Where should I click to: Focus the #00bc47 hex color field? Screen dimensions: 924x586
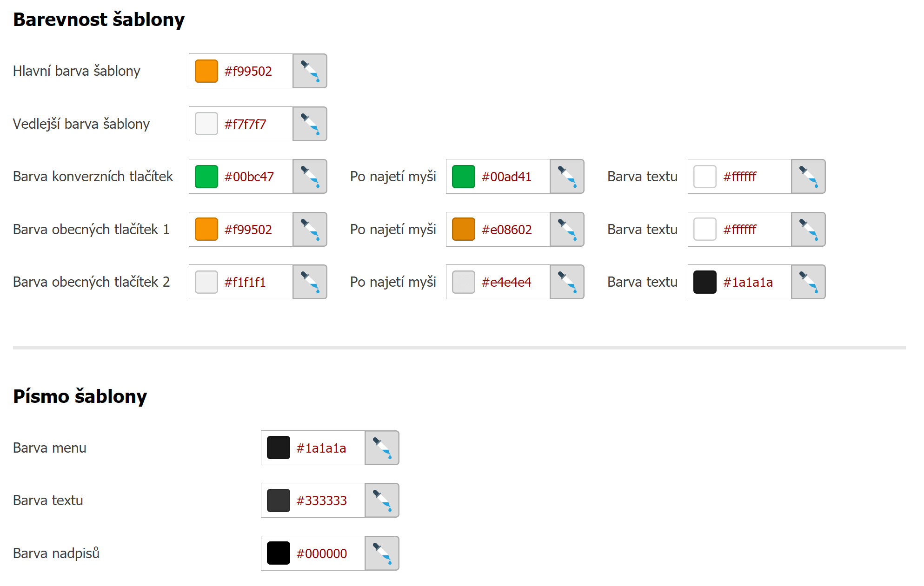click(256, 177)
